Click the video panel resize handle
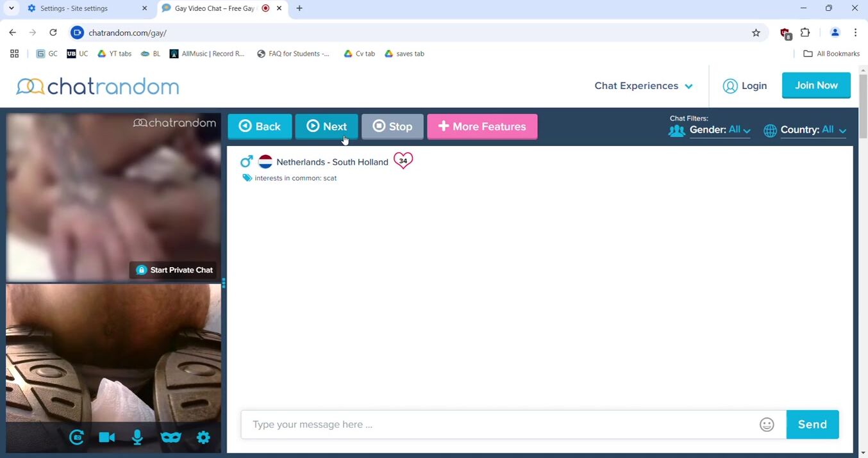 [x=223, y=282]
